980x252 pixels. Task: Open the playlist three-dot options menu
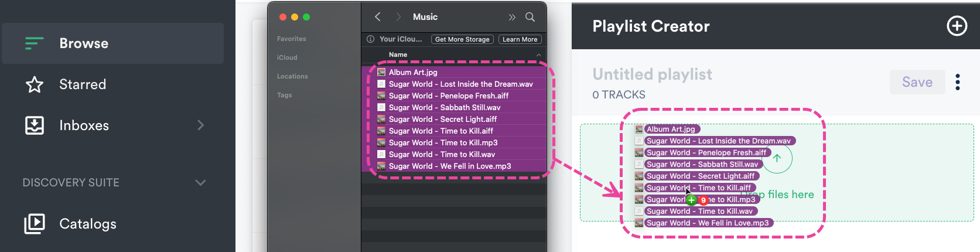pyautogui.click(x=958, y=82)
